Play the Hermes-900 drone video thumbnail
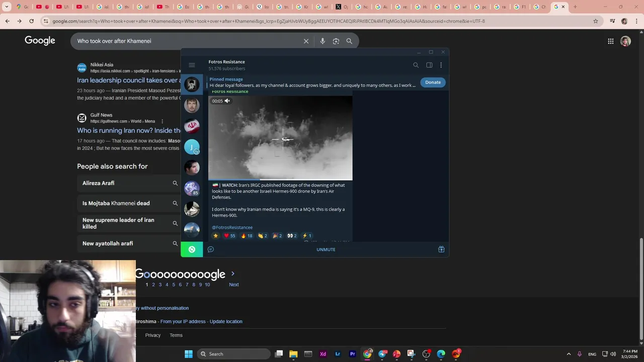 280,137
